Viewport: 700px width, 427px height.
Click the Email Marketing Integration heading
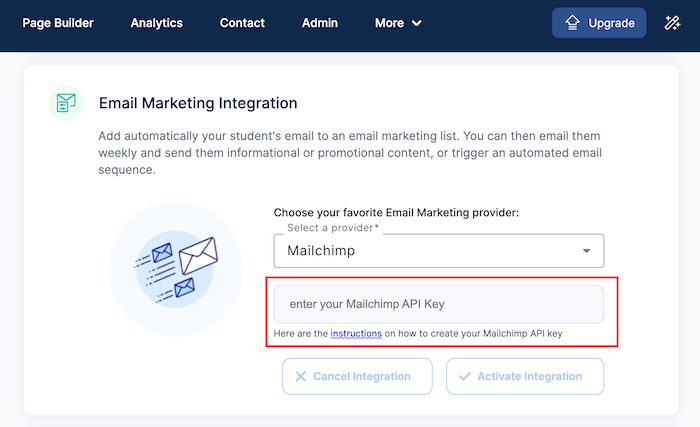[198, 103]
